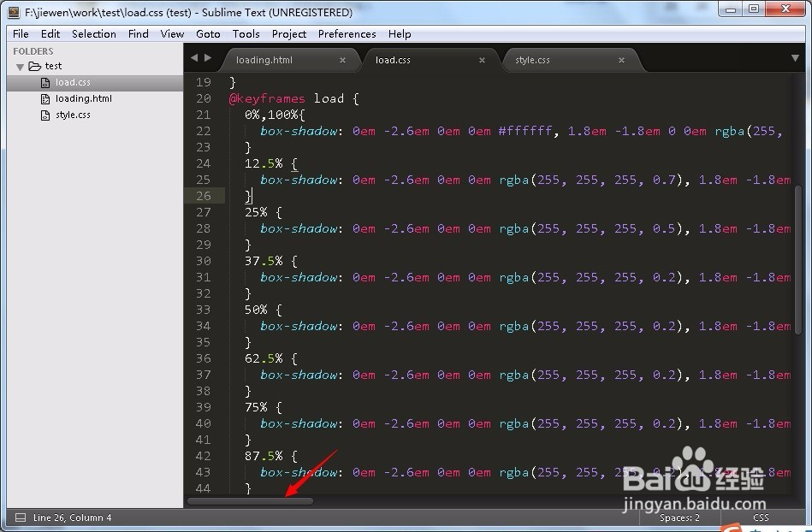
Task: Click box-shadow property on line 22
Action: click(x=299, y=131)
